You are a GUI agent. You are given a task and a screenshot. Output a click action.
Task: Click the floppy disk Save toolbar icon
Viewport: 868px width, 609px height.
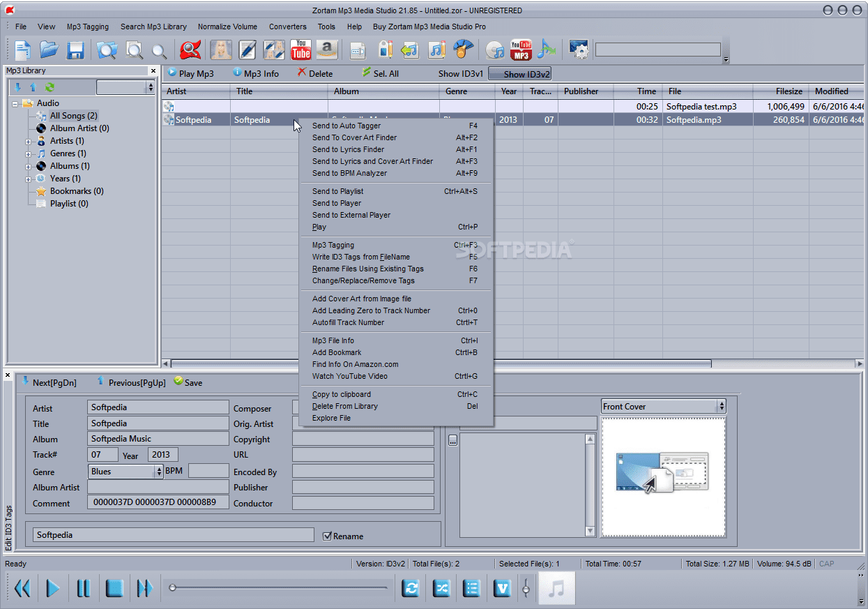75,50
